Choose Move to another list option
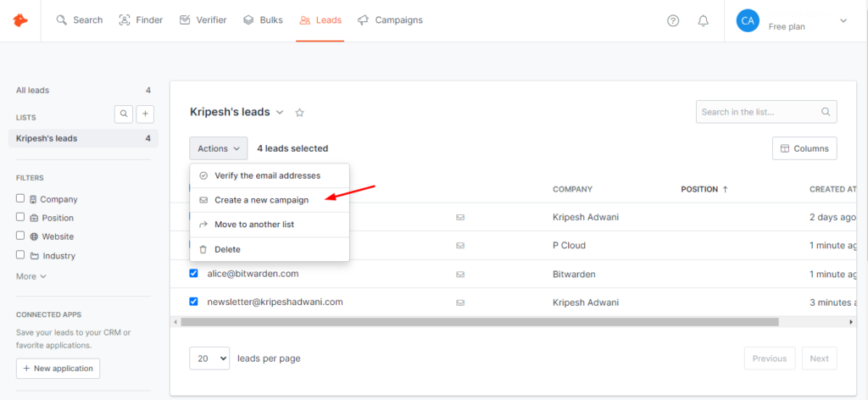The height and width of the screenshot is (400, 868). point(254,225)
